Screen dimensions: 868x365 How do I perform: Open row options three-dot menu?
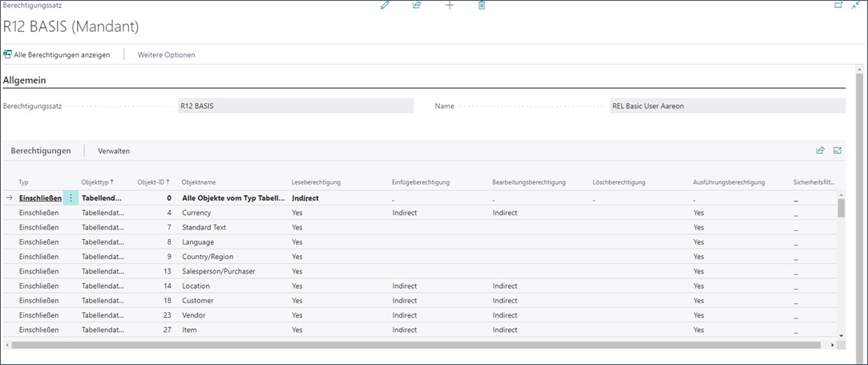71,197
